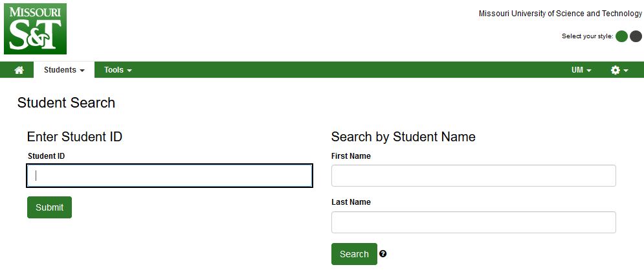Expand the UM campus dropdown
The width and height of the screenshot is (644, 278).
point(581,70)
